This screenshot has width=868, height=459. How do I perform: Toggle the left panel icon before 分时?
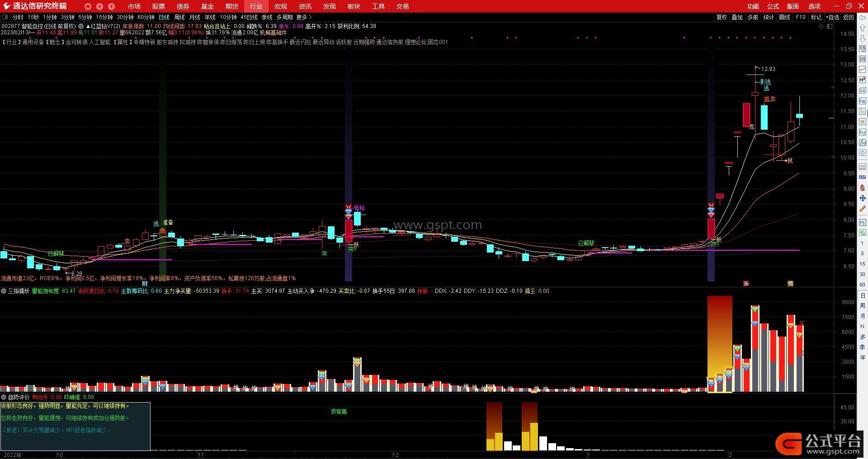pos(5,17)
